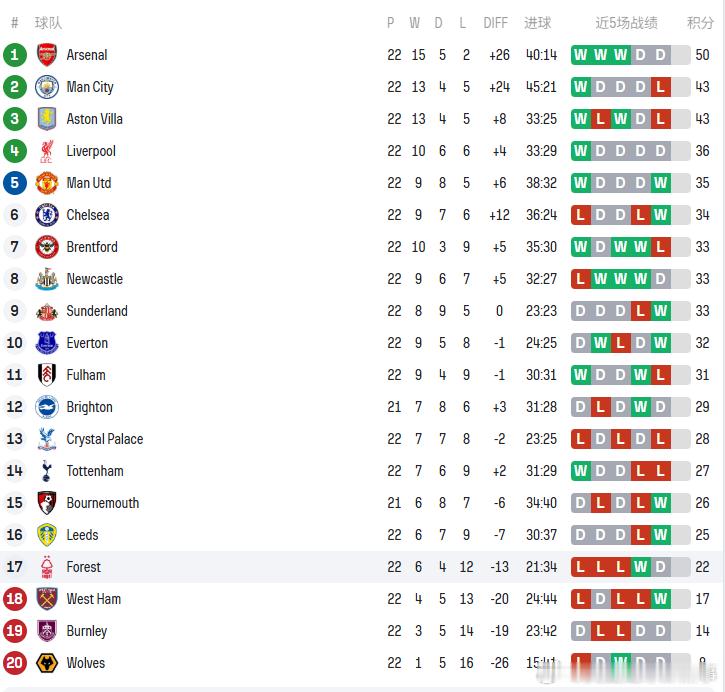Click the Brighton club crest
This screenshot has width=725, height=692.
click(x=47, y=407)
